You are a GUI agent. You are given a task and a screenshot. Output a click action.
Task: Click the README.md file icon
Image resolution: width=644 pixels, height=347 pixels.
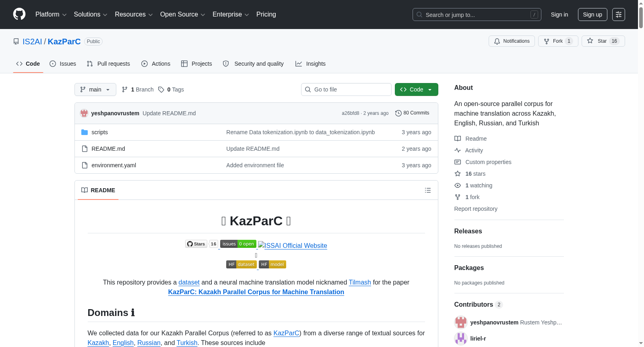point(85,149)
